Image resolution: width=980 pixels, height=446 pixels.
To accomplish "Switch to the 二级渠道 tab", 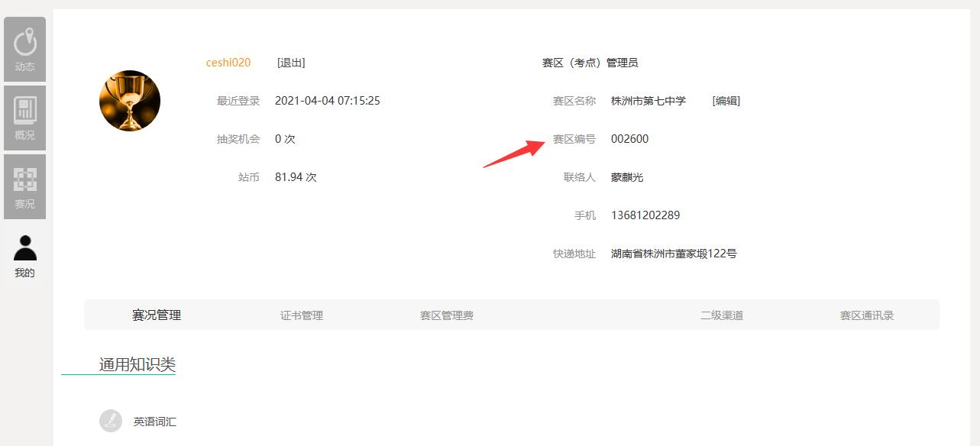I will [722, 315].
